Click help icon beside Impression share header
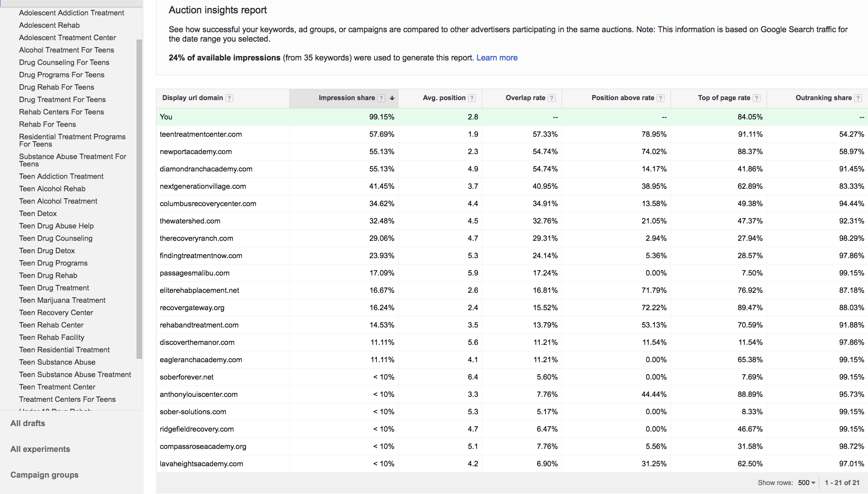The image size is (868, 494). [x=381, y=98]
